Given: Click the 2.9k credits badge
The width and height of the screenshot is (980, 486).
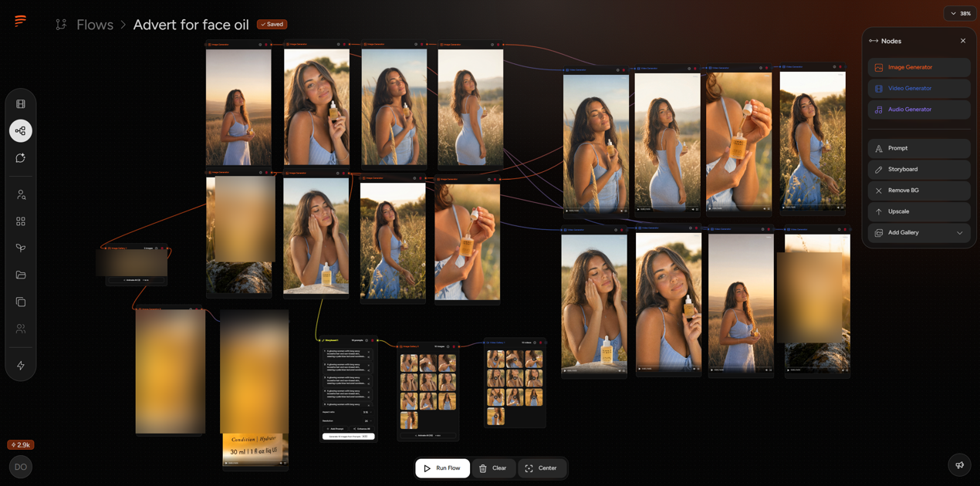Looking at the screenshot, I should coord(21,445).
